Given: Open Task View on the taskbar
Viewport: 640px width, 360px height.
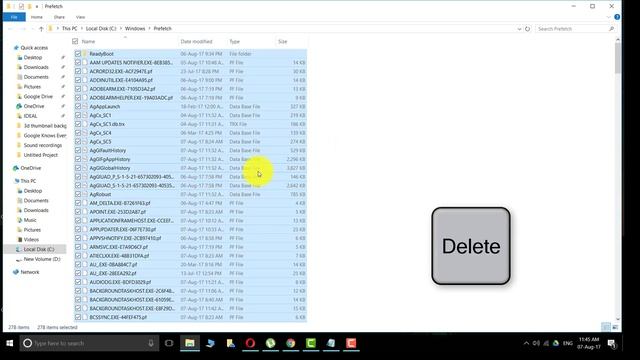Looking at the screenshot, I should [169, 343].
